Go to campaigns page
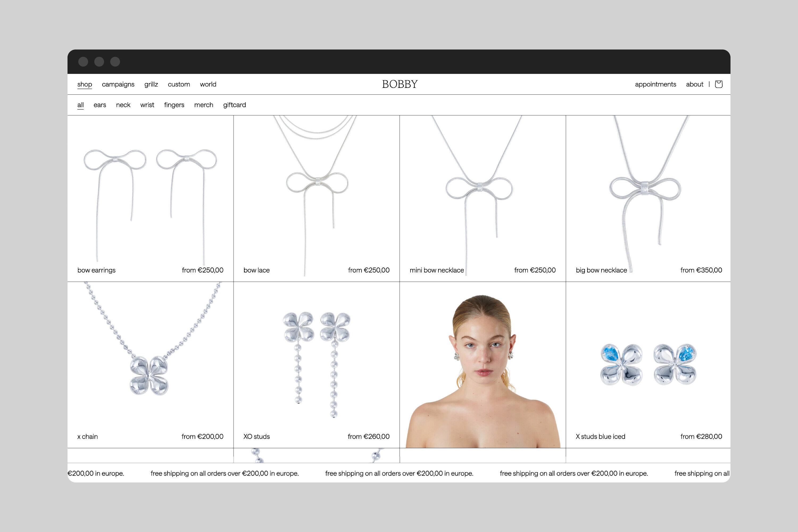The height and width of the screenshot is (532, 798). pos(118,84)
